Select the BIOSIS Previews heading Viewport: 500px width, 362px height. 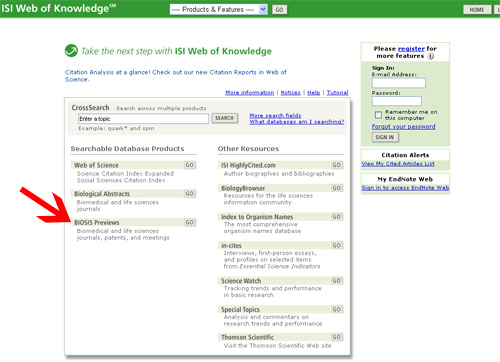97,222
